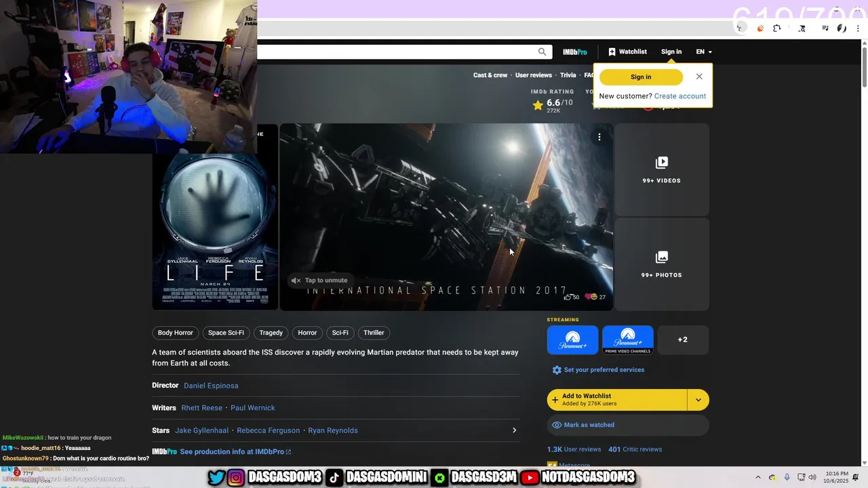Viewport: 868px width, 488px height.
Task: Click the microphone icon in system tray
Action: point(787,477)
